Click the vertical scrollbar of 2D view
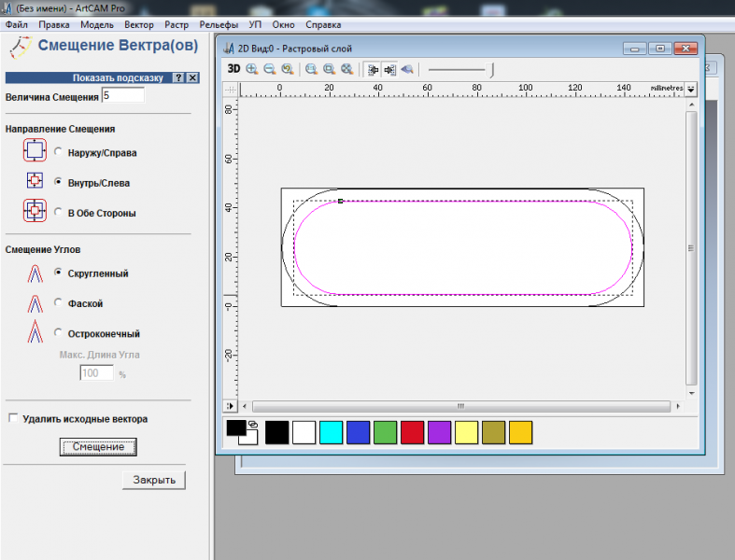The width and height of the screenshot is (735, 560). coord(691,248)
